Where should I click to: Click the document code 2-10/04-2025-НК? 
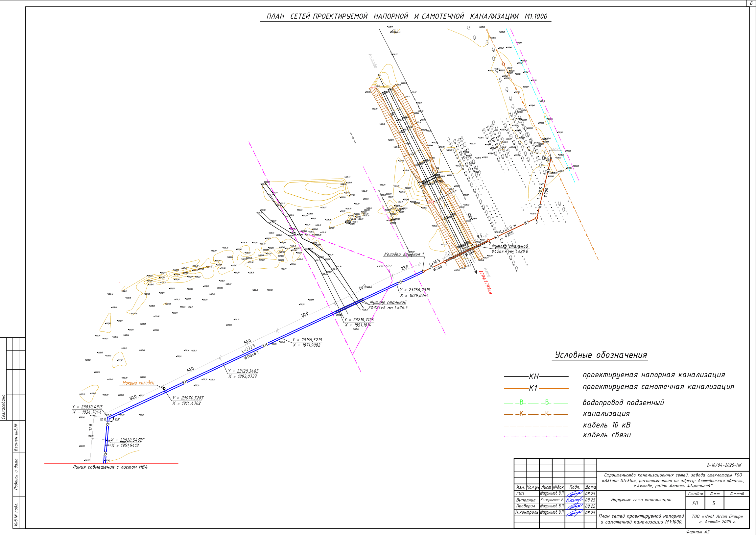coord(724,465)
